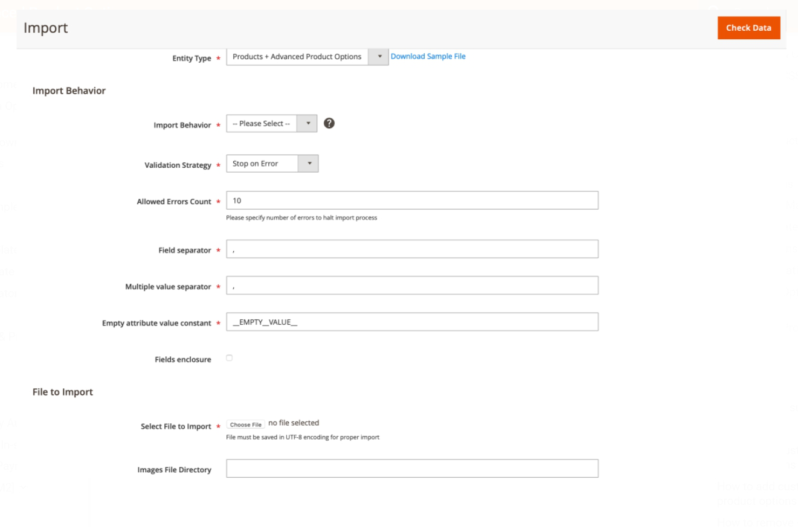Click the 'no file selected' text

[x=294, y=423]
